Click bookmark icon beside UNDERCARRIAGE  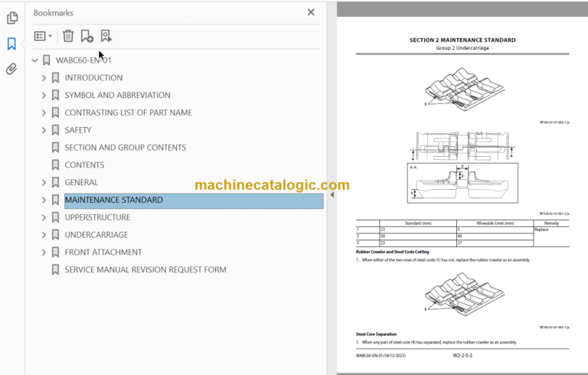tap(55, 235)
